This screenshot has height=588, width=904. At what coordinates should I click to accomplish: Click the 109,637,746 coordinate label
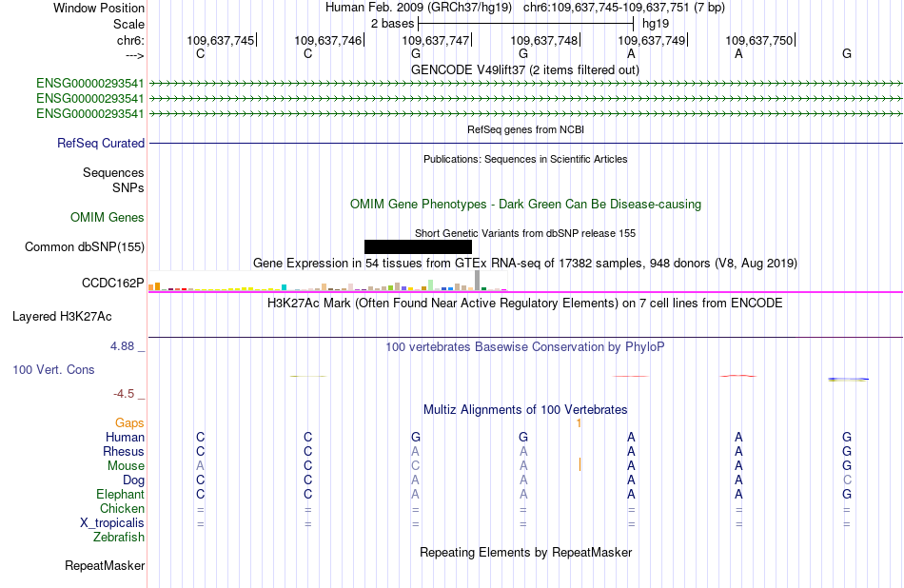pos(328,40)
